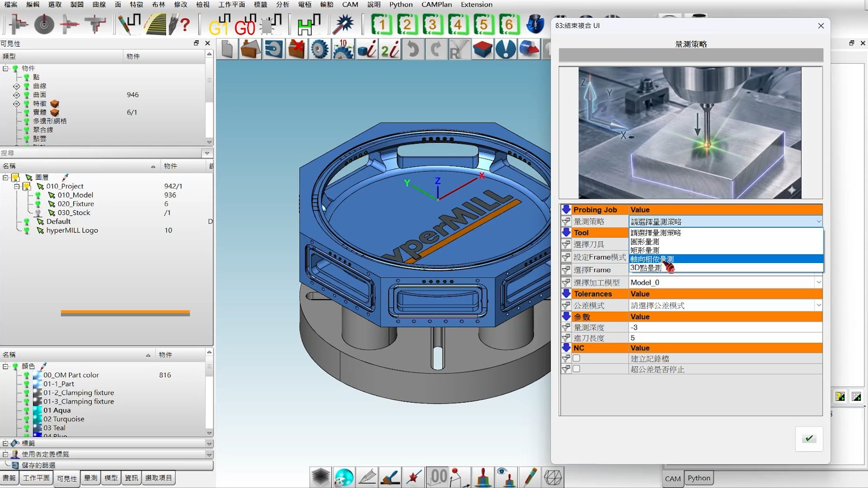Toggle visibility bulb for hyperMILL Logo
The height and width of the screenshot is (488, 868).
tap(27, 230)
